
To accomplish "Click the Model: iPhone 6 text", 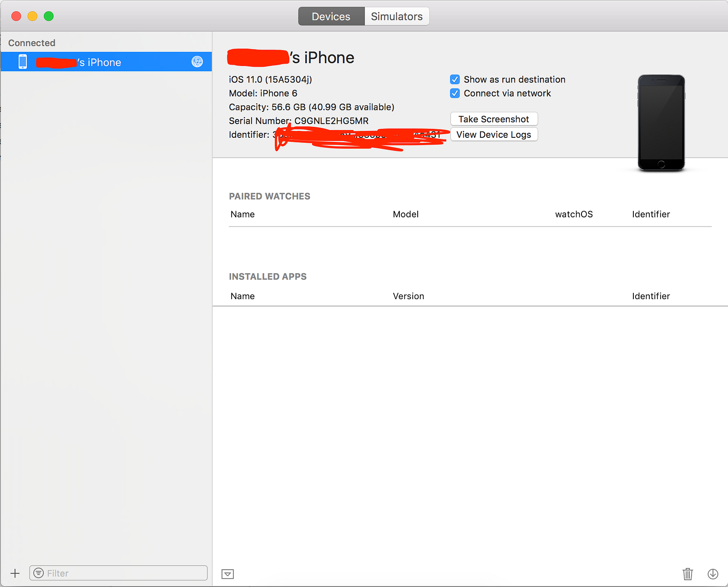I will (x=263, y=93).
